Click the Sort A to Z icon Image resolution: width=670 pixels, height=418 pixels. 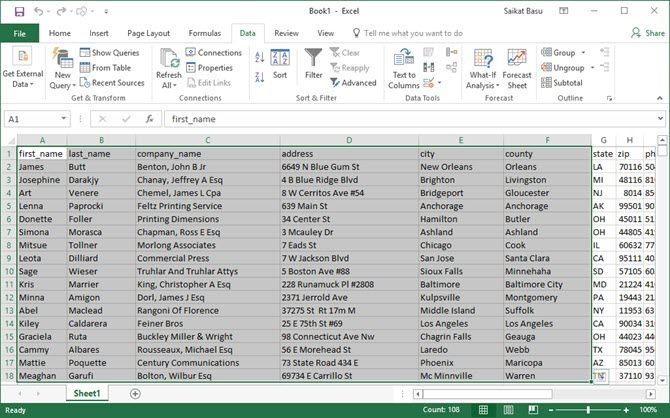[259, 57]
